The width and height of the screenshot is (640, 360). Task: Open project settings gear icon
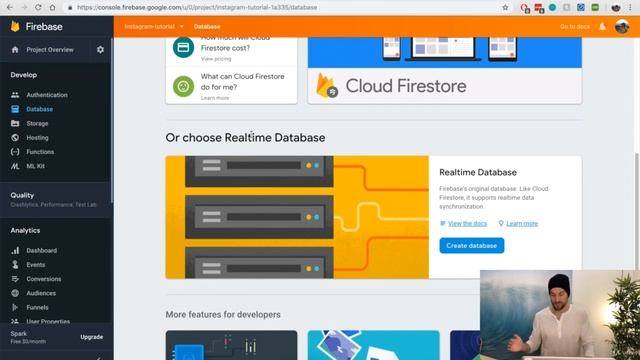100,50
